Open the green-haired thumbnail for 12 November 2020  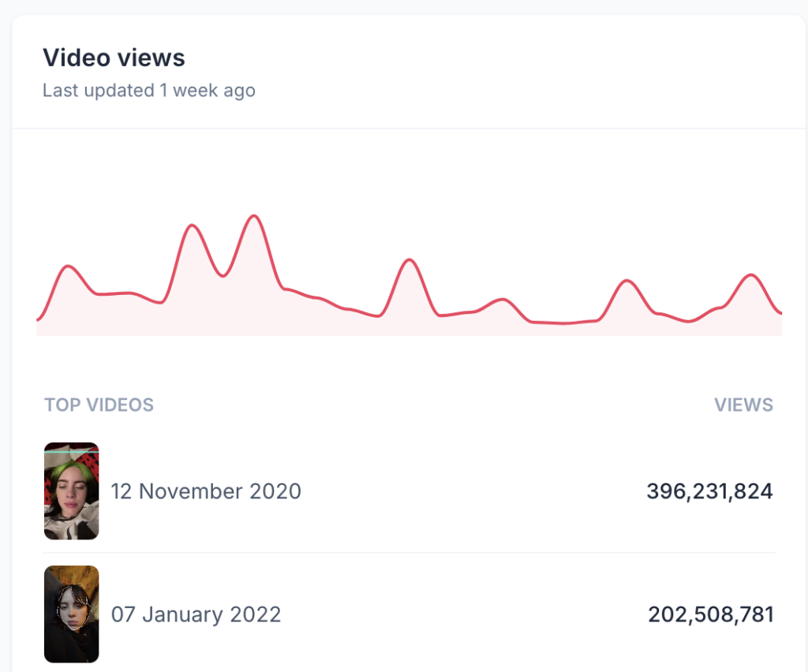(x=71, y=491)
